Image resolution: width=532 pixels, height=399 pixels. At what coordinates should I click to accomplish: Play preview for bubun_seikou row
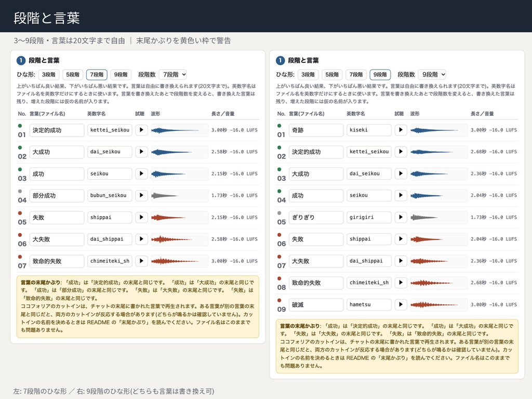pyautogui.click(x=141, y=195)
